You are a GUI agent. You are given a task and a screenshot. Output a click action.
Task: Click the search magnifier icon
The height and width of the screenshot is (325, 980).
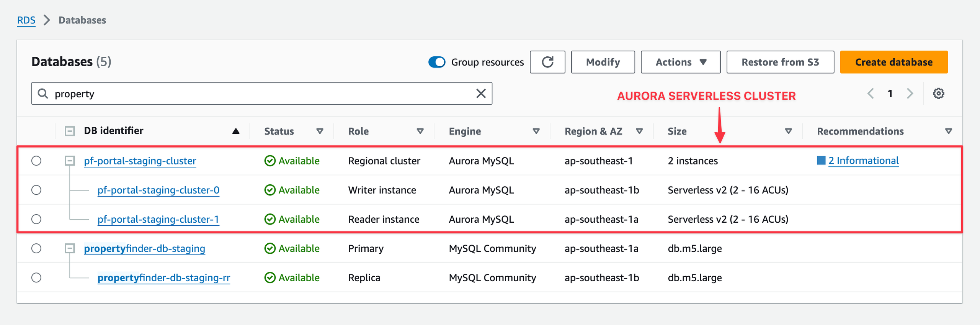click(x=43, y=94)
